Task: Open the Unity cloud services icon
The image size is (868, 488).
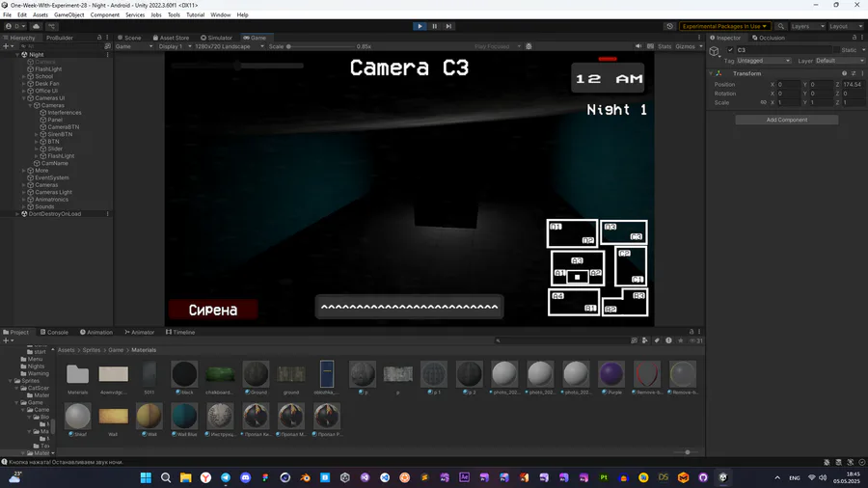Action: [37, 26]
